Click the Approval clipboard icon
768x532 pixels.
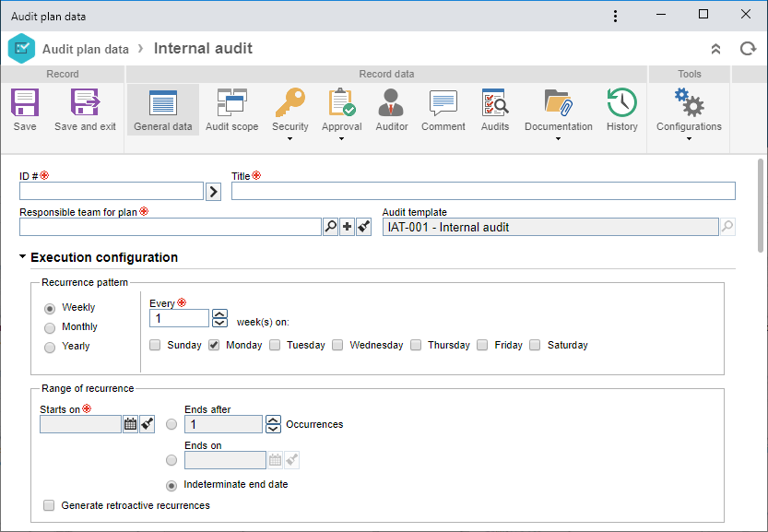(x=342, y=102)
